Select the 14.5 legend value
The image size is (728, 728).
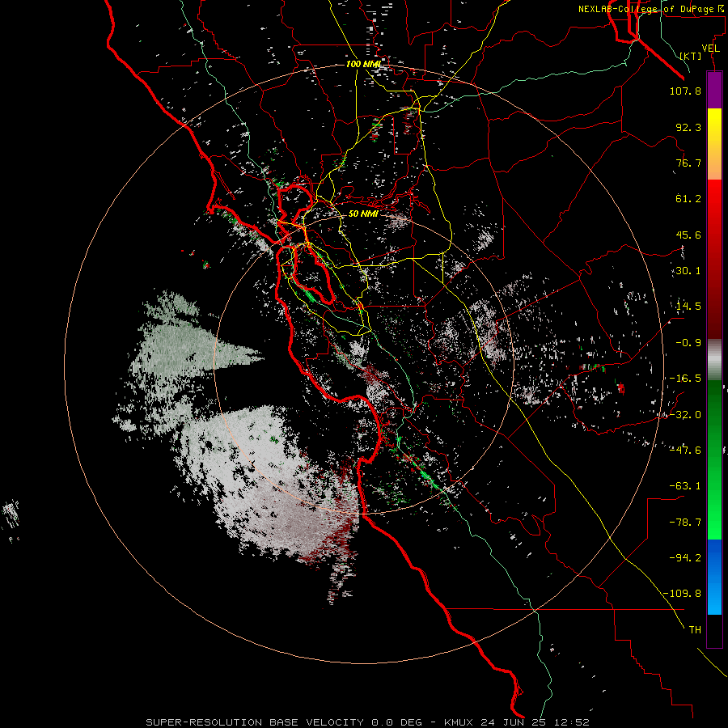click(x=688, y=307)
